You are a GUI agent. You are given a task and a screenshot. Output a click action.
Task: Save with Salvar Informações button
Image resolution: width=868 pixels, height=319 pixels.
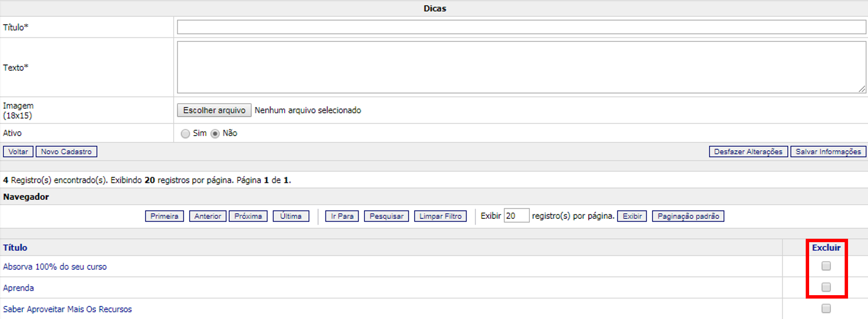[828, 152]
